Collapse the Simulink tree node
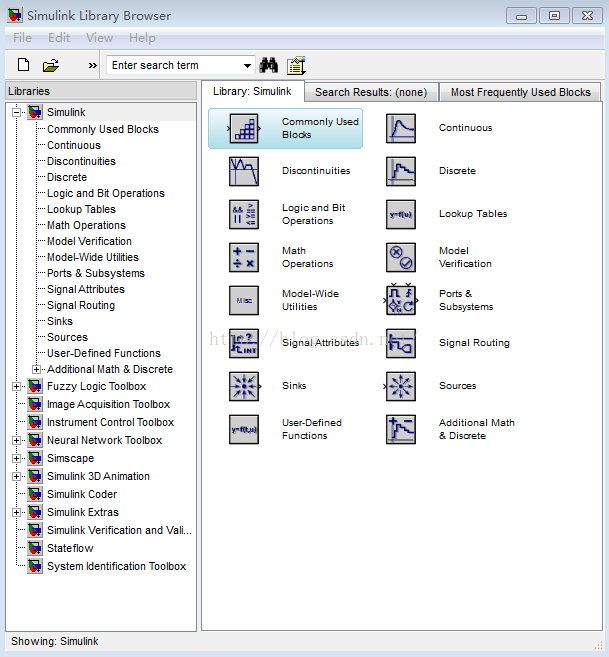The height and width of the screenshot is (657, 609). (16, 112)
